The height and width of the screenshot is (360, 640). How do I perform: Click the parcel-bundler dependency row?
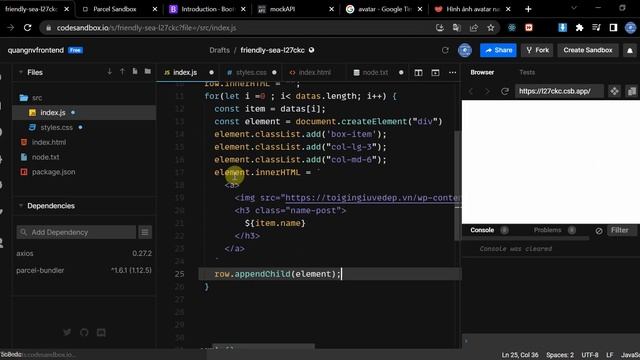84,270
